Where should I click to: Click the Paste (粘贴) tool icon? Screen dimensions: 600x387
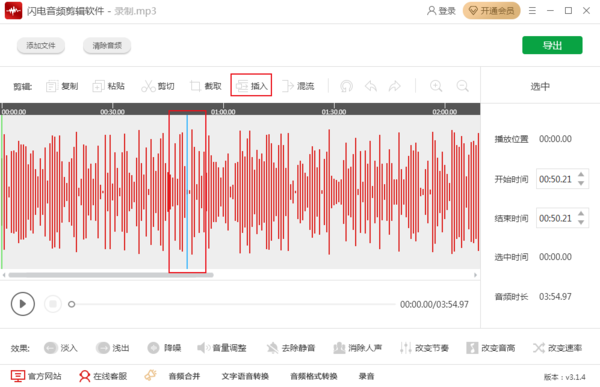(98, 86)
